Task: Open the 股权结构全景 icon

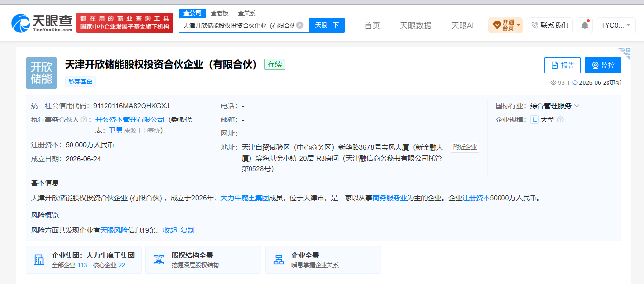Action: [x=159, y=260]
